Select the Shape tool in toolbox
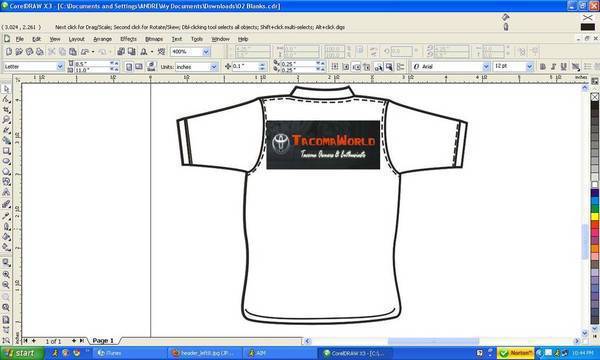Image resolution: width=600 pixels, height=360 pixels. click(6, 99)
